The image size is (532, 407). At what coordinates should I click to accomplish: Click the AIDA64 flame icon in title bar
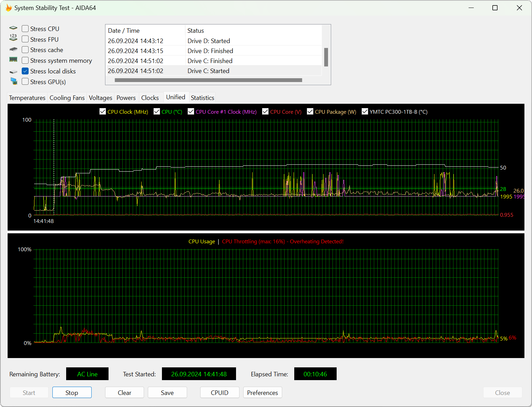(9, 8)
